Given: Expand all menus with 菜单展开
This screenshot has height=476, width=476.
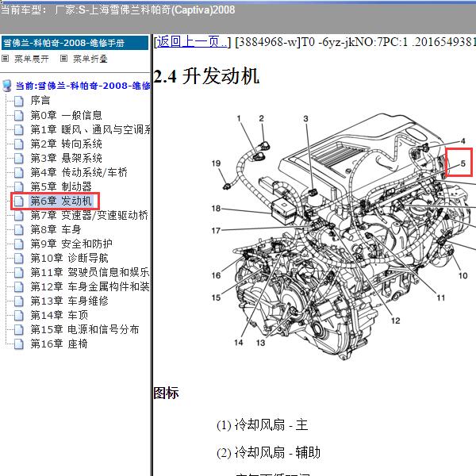Looking at the screenshot, I should point(32,59).
